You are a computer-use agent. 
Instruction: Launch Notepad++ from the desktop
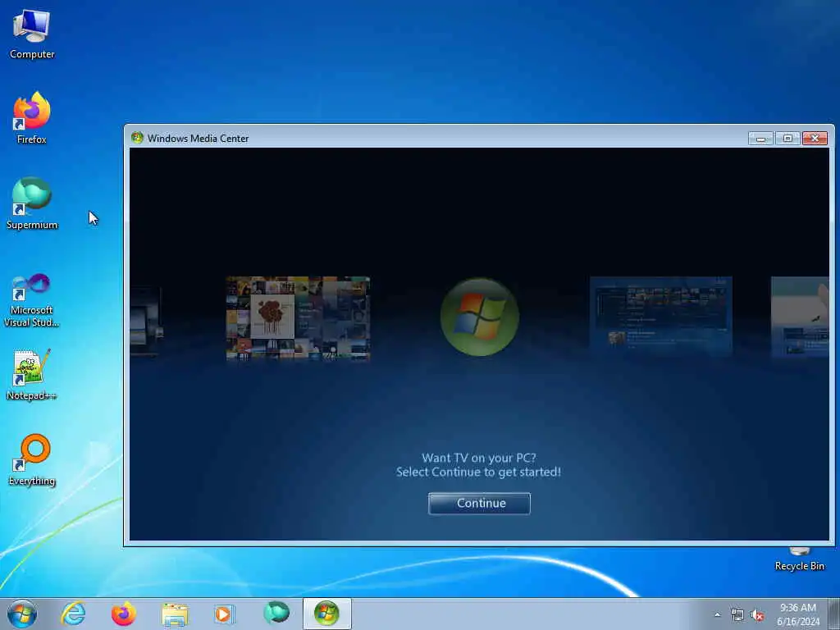pos(32,375)
